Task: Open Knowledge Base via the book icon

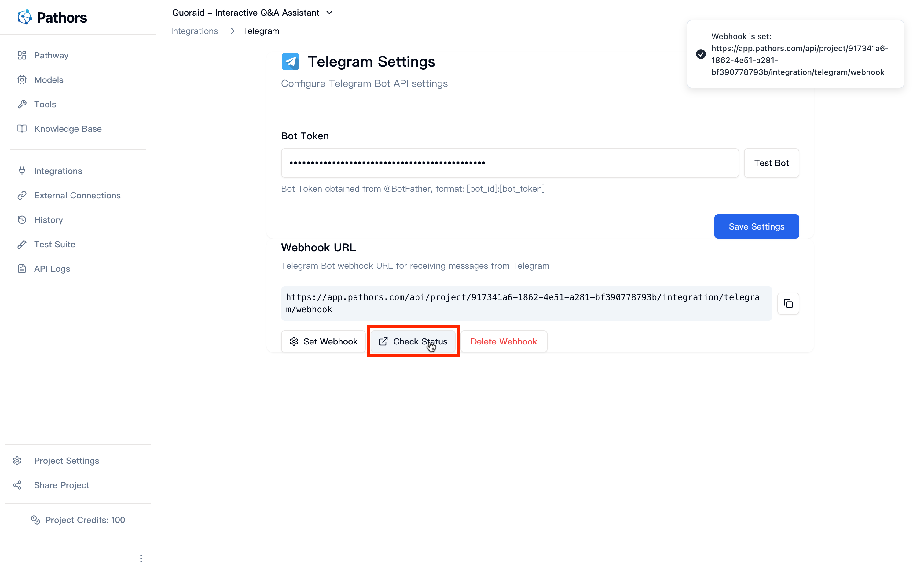Action: click(22, 128)
